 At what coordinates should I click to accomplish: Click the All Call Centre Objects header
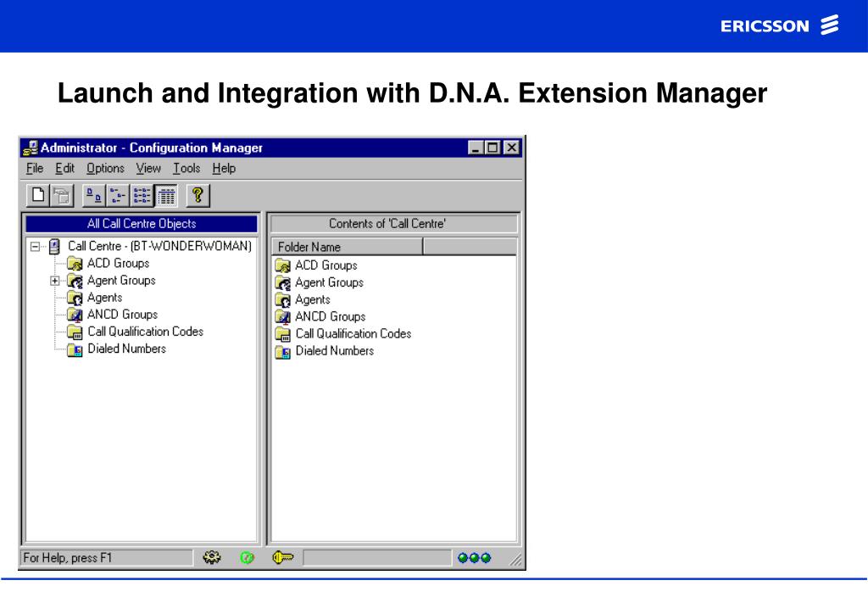point(142,224)
